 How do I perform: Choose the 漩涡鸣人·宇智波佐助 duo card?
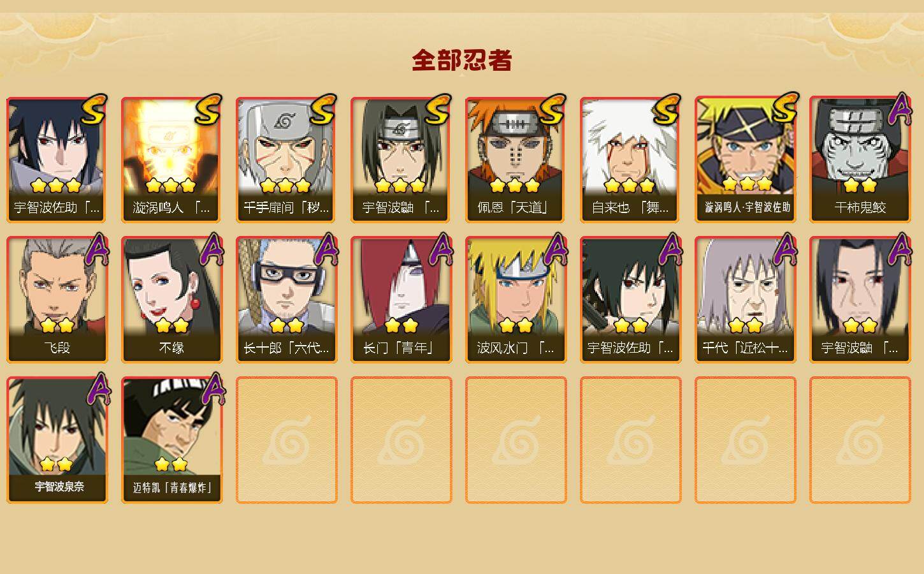pyautogui.click(x=745, y=159)
